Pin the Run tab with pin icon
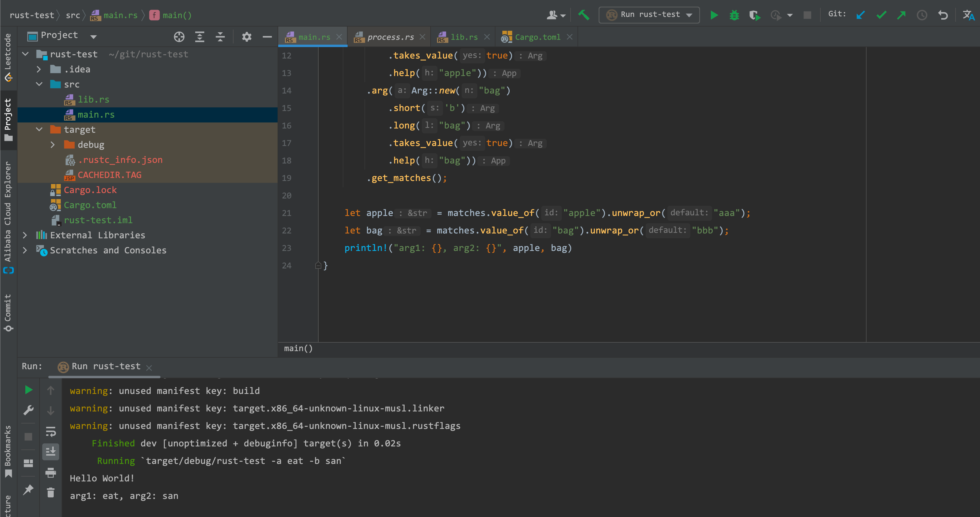Screen dimensions: 980x517 [28, 490]
